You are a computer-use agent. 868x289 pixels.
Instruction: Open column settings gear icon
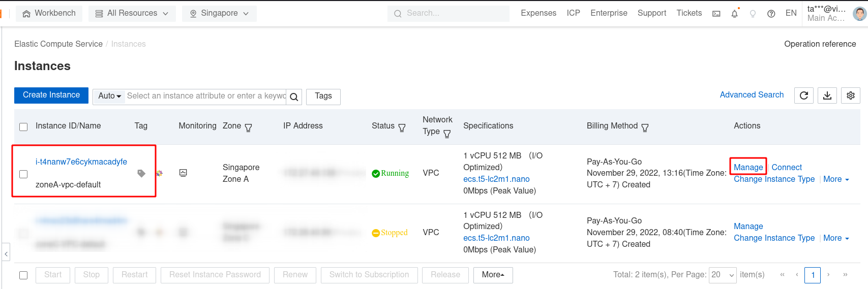coord(850,95)
